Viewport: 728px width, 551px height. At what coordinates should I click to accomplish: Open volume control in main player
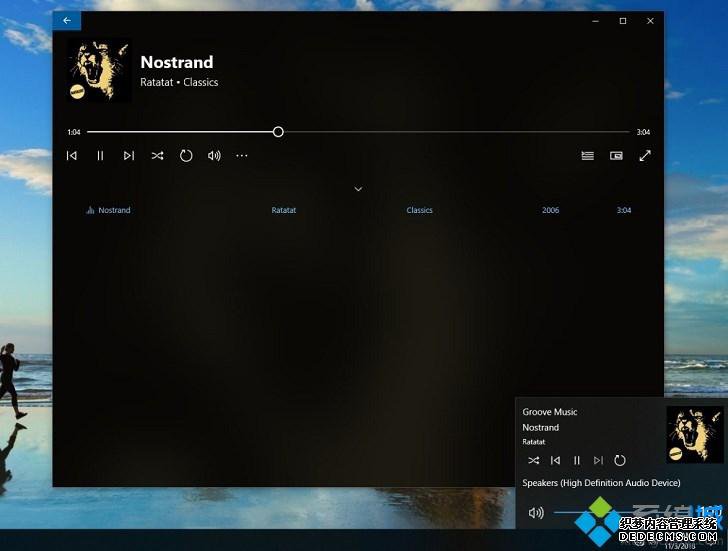coord(214,156)
